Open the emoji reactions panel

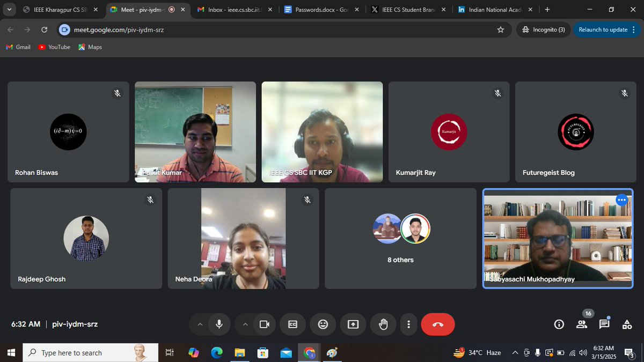tap(323, 324)
